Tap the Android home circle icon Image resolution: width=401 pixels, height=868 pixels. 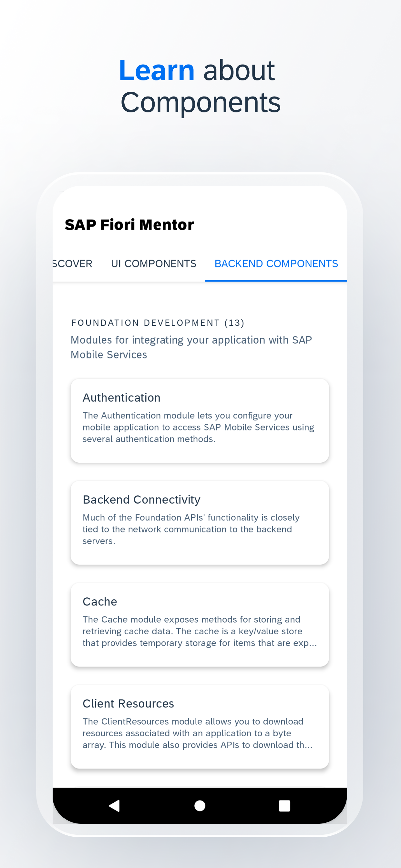pyautogui.click(x=200, y=806)
